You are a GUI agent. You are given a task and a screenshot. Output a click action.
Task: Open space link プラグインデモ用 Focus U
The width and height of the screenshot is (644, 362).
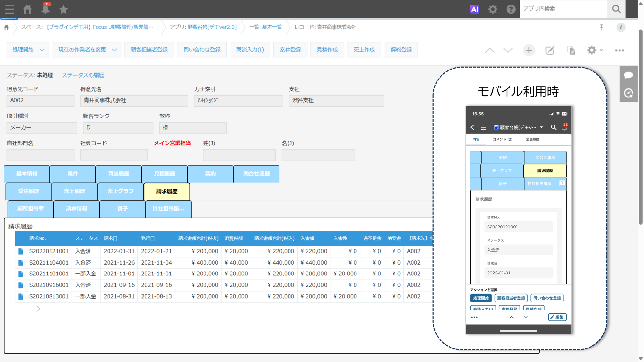click(99, 27)
